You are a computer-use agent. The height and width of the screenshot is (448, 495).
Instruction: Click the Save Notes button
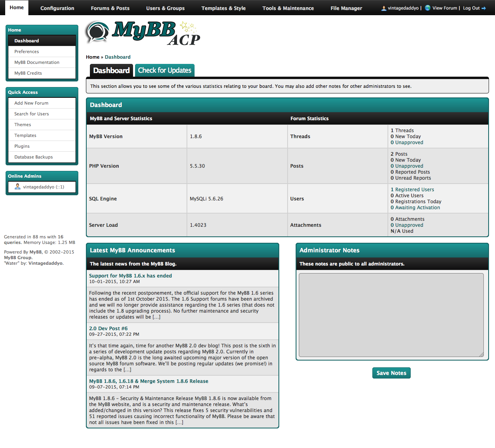point(391,373)
